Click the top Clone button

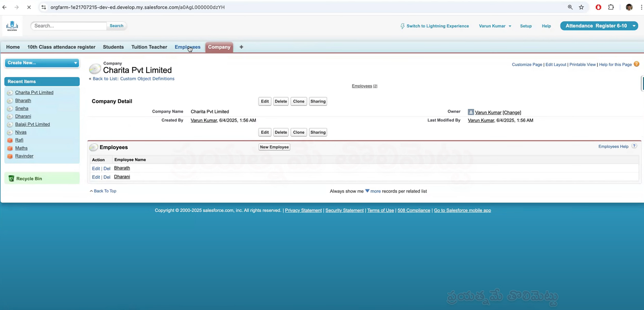click(298, 101)
